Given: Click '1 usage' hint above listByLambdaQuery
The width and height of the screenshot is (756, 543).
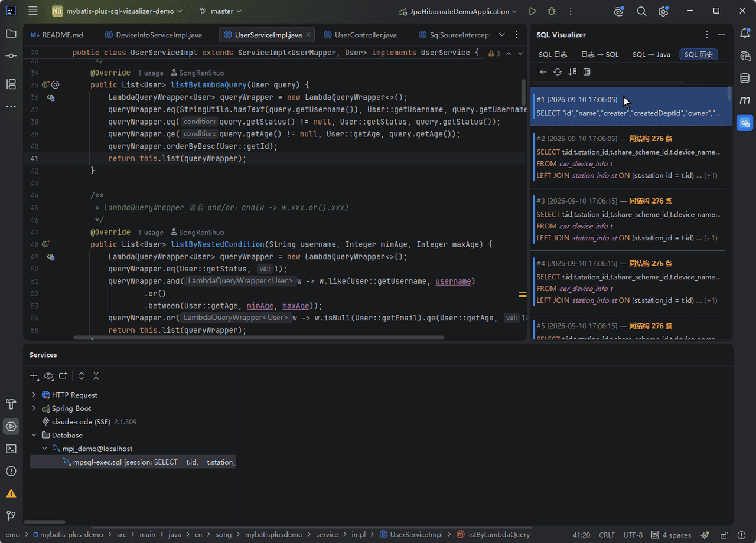Looking at the screenshot, I should tap(151, 73).
